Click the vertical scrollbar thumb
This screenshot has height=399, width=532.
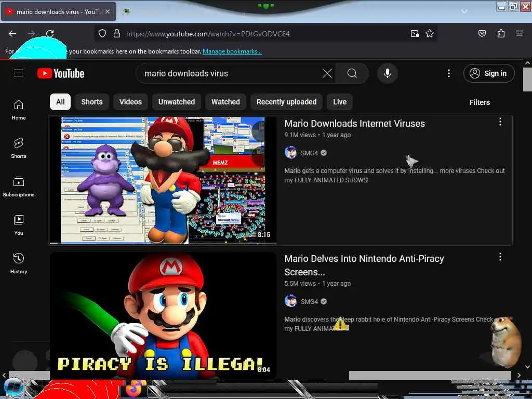click(x=527, y=79)
